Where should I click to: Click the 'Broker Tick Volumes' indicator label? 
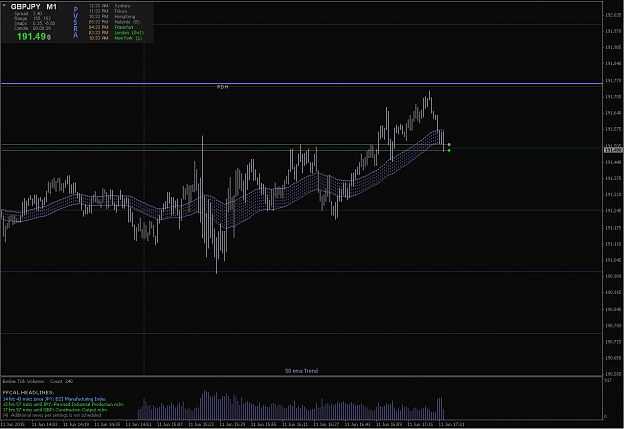pyautogui.click(x=23, y=381)
